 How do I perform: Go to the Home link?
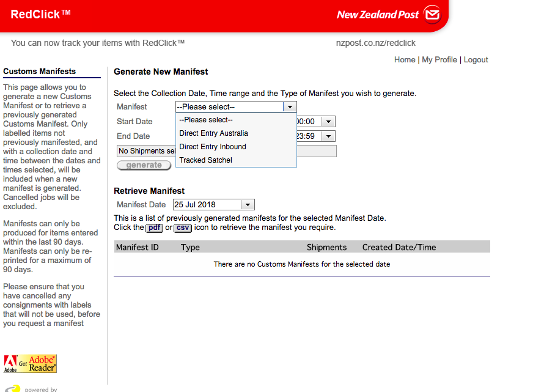(x=405, y=59)
